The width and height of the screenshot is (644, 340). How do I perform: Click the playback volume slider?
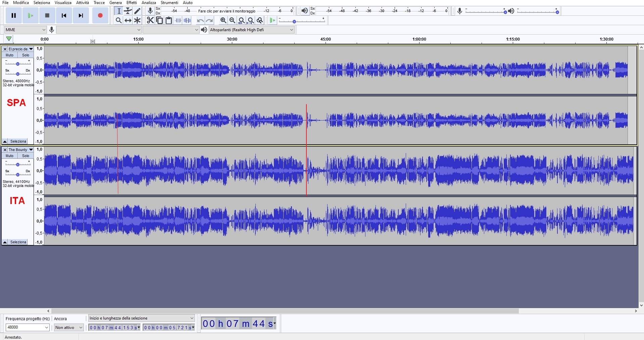538,12
